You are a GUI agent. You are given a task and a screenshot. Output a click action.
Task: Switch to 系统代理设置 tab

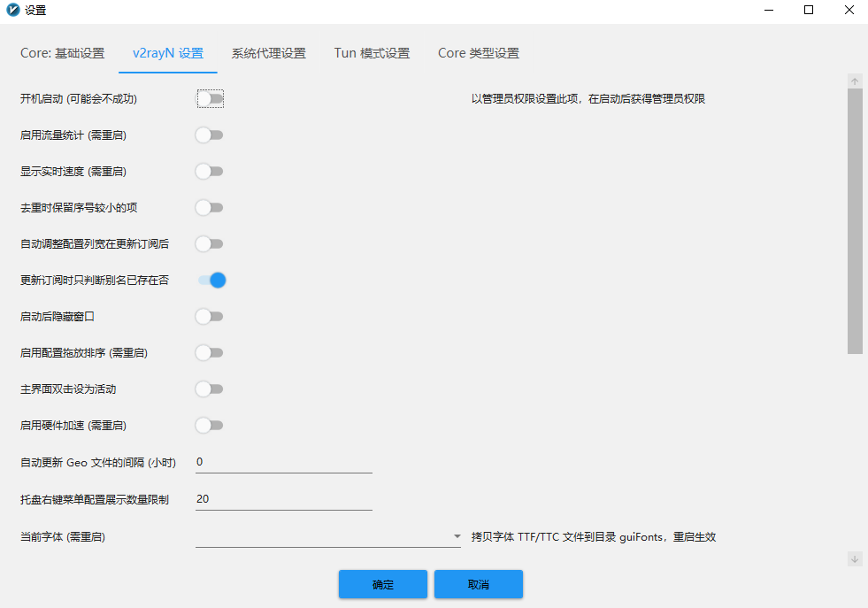tap(268, 53)
